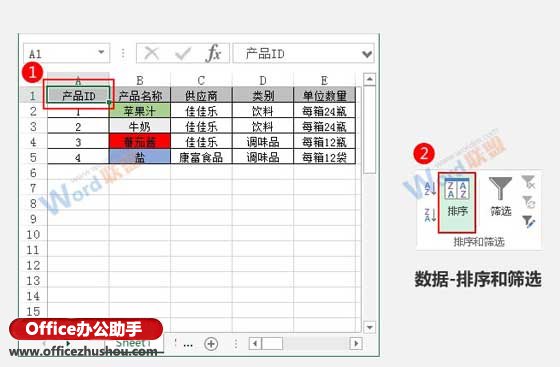The width and height of the screenshot is (560, 367).
Task: Select row 6 header
Action: (33, 173)
